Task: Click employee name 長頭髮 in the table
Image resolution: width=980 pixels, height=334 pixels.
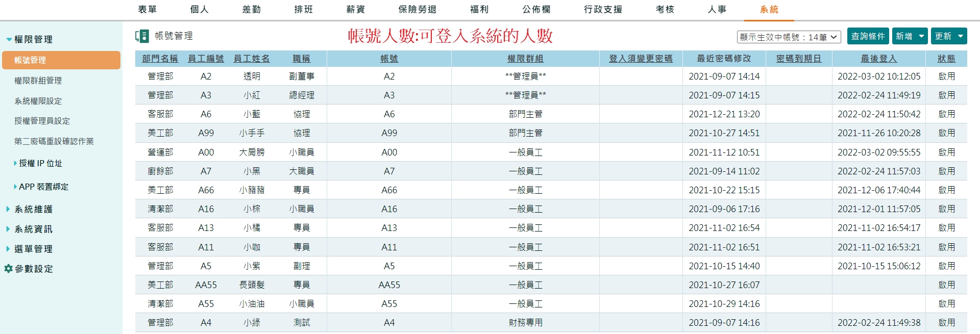Action: (252, 285)
